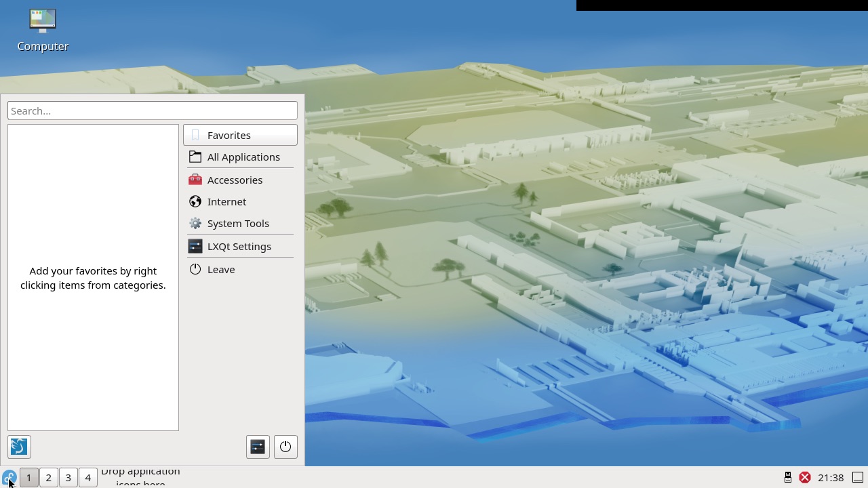Screen dimensions: 868x488
Task: Browse the Internet category
Action: [240, 201]
